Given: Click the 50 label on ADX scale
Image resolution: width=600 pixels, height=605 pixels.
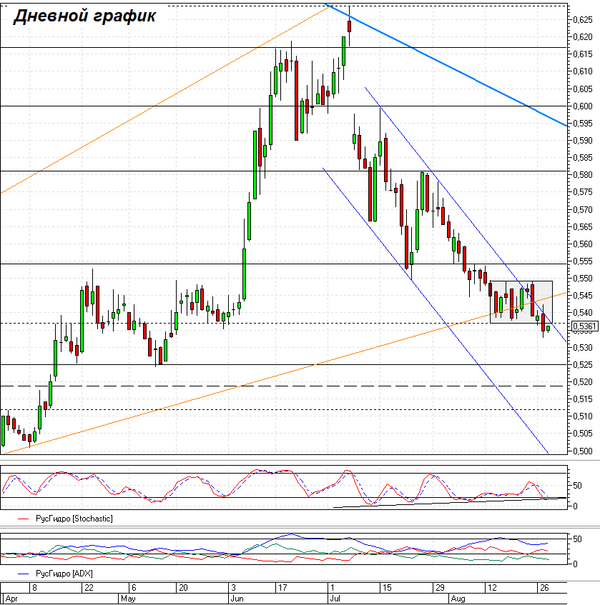Looking at the screenshot, I should [x=577, y=539].
